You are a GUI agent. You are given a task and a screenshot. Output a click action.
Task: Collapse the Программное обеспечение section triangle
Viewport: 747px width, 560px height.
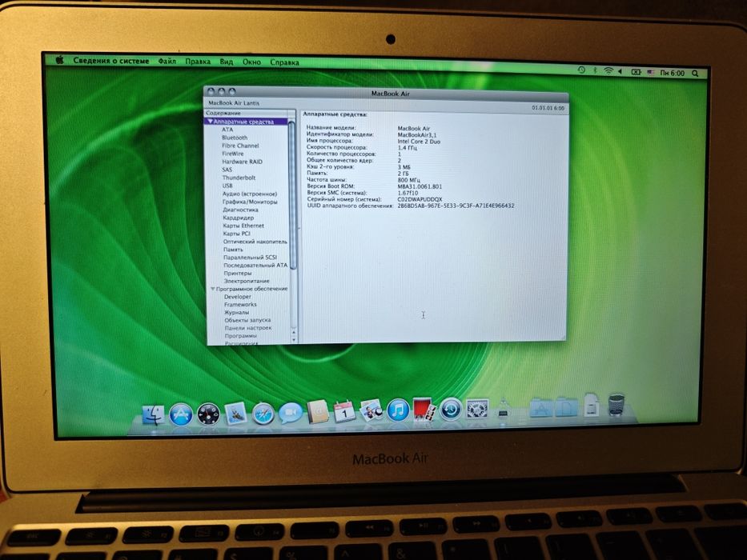pyautogui.click(x=212, y=289)
